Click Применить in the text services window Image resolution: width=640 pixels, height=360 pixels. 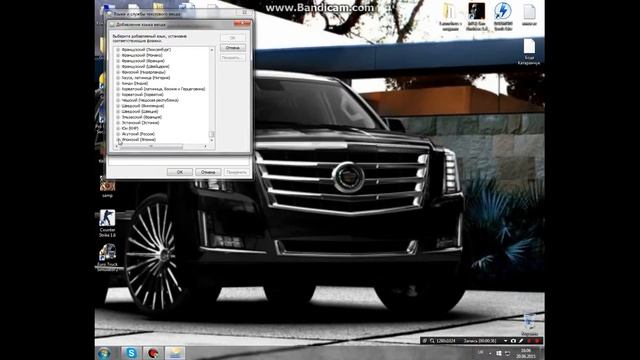(x=236, y=172)
